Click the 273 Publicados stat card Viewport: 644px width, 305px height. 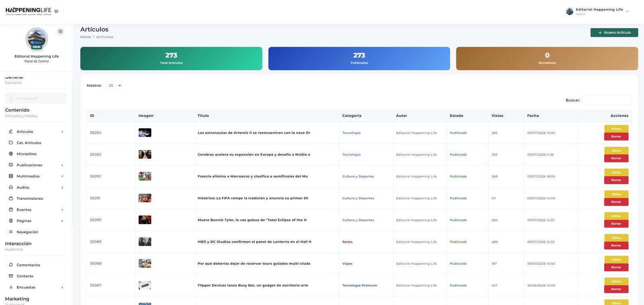[359, 58]
